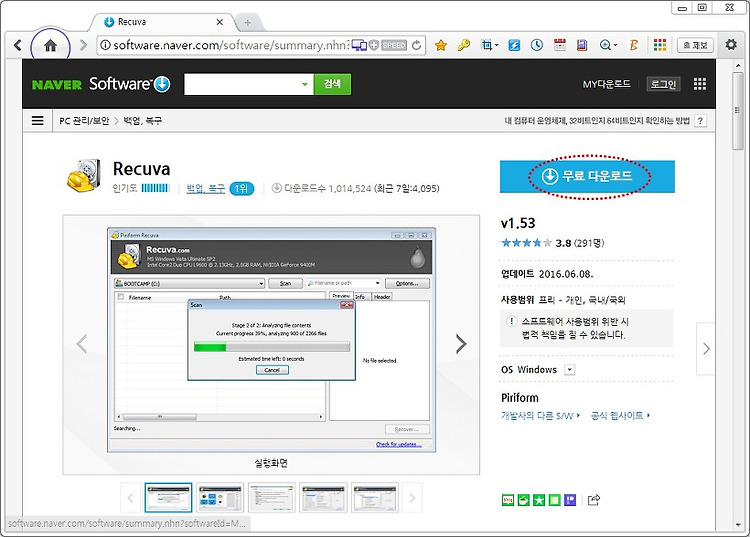Select the first highlighted screenshot thumbnail
The height and width of the screenshot is (537, 750).
coord(168,498)
